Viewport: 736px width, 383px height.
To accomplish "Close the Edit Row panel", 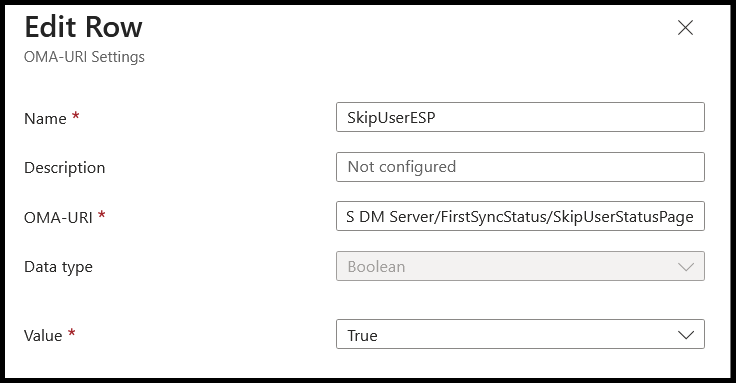I will (685, 28).
